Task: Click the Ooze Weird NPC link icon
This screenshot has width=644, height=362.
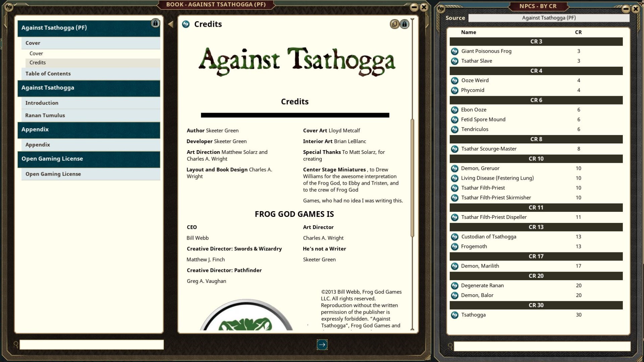Action: pos(454,81)
